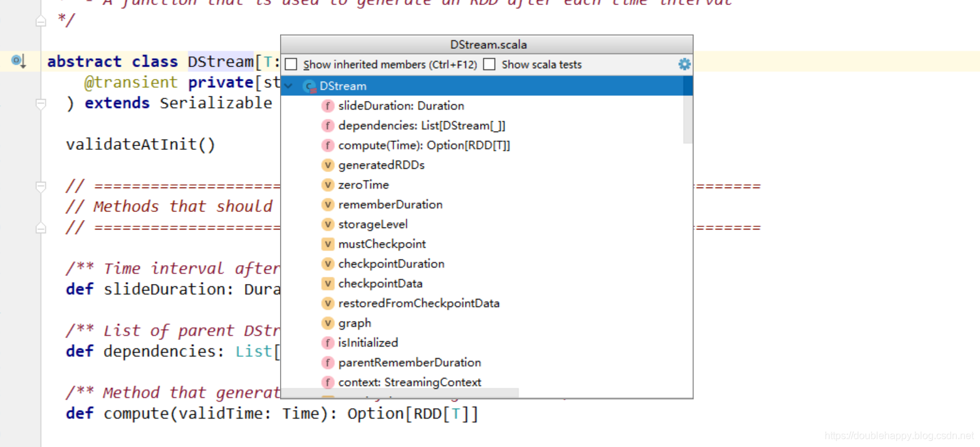Click context function icon
Viewport: 980px width, 447px height.
[328, 382]
